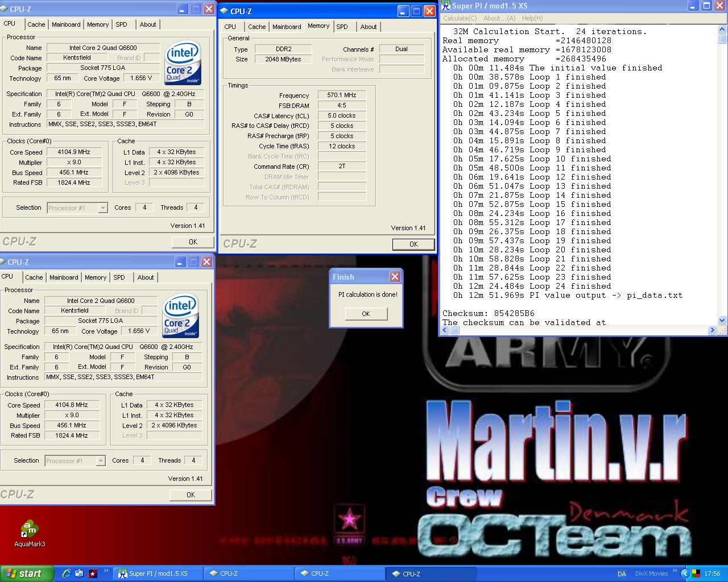The image size is (728, 582).
Task: Click the 'Loop 24 finished' line in Super PI
Action: tap(532, 286)
